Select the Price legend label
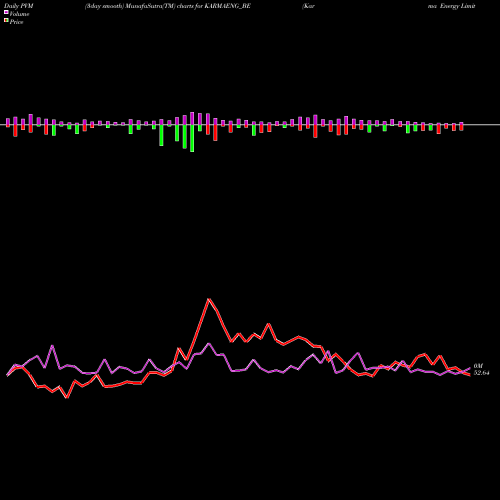The height and width of the screenshot is (500, 500). coord(16,22)
